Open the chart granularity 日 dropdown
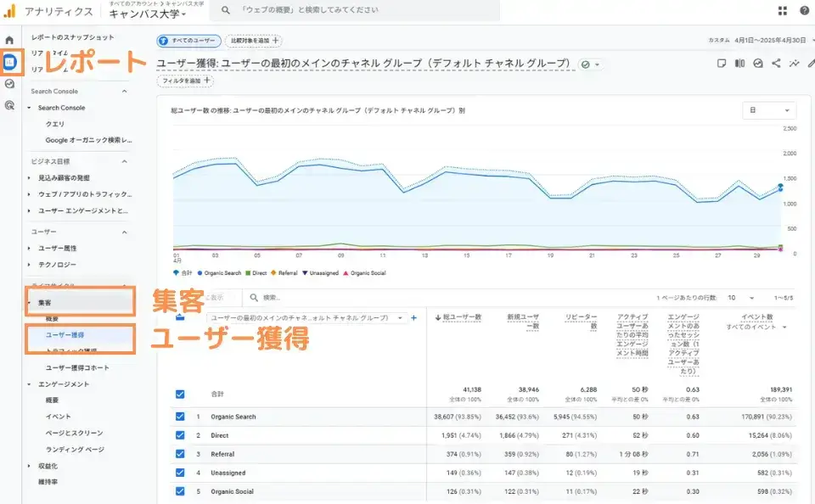The image size is (815, 504). click(x=769, y=110)
